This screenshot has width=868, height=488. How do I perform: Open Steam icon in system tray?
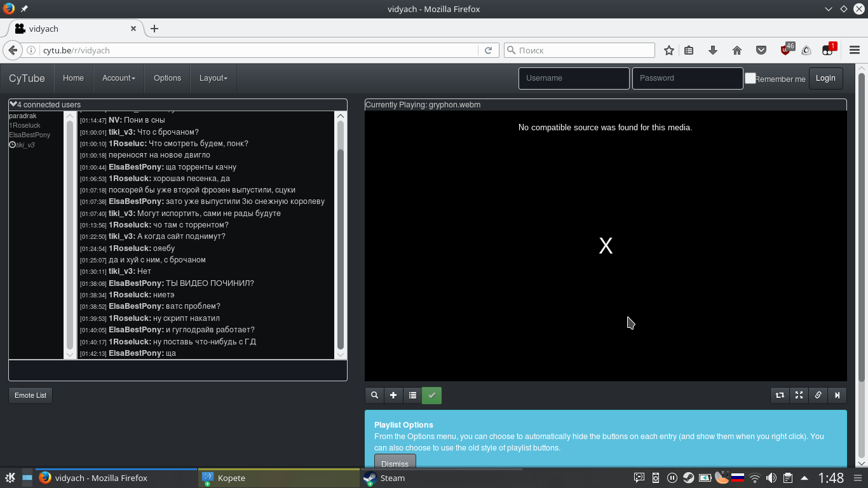688,478
